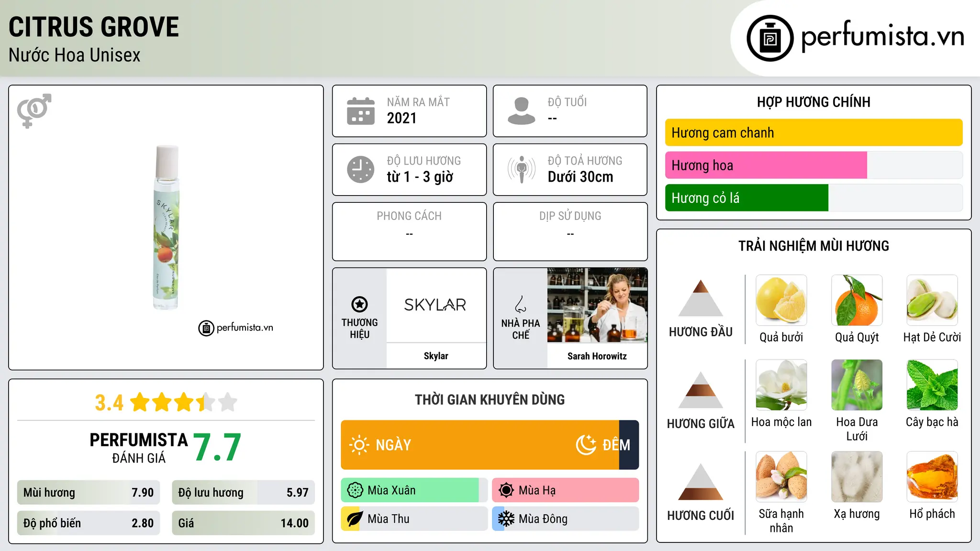Click the launch year value 2021

[x=402, y=118]
